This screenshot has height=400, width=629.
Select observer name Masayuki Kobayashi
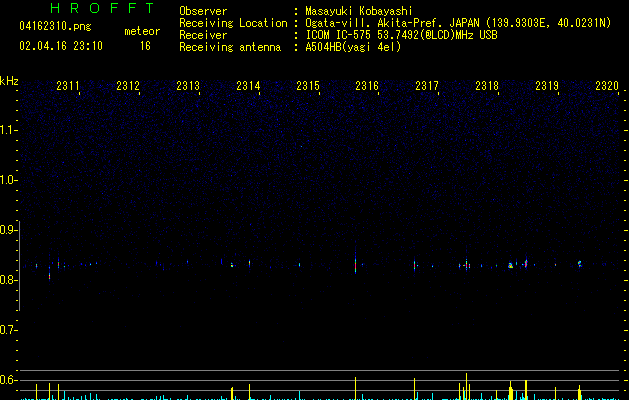click(359, 11)
